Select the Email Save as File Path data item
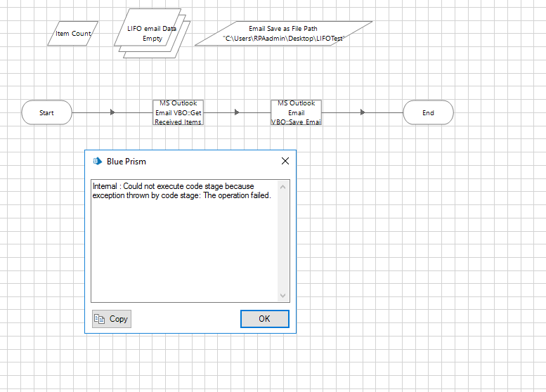 click(x=283, y=34)
